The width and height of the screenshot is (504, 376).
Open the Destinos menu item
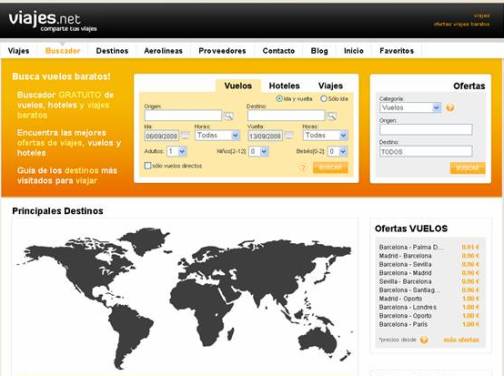(112, 51)
